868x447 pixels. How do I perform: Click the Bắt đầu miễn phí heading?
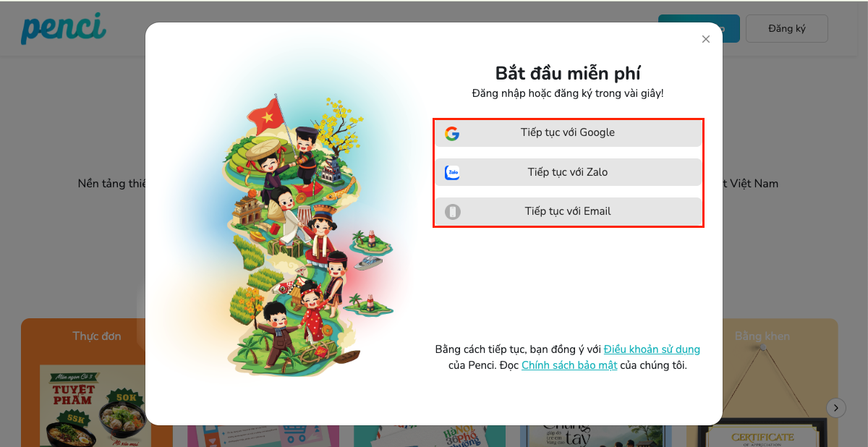pos(568,73)
